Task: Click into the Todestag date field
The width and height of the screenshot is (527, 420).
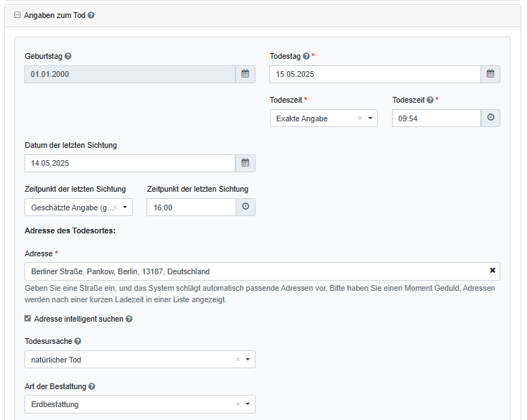Action: tap(373, 74)
